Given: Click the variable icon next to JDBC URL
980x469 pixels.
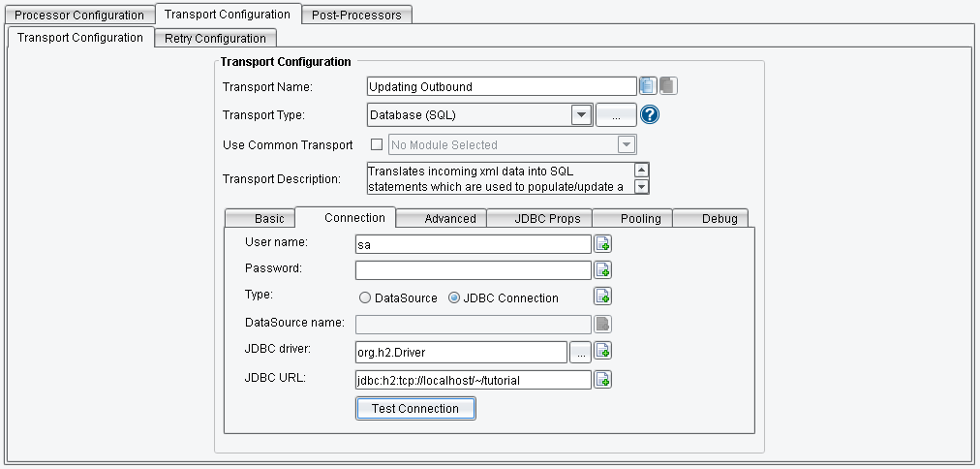Looking at the screenshot, I should [602, 379].
